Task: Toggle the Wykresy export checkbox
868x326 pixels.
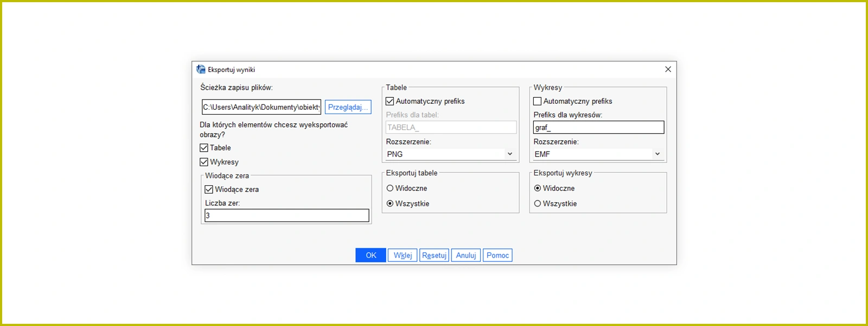Action: (204, 162)
